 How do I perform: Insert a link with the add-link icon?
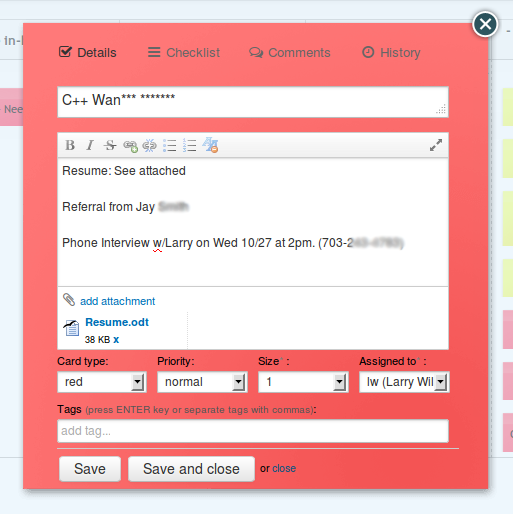[x=130, y=146]
